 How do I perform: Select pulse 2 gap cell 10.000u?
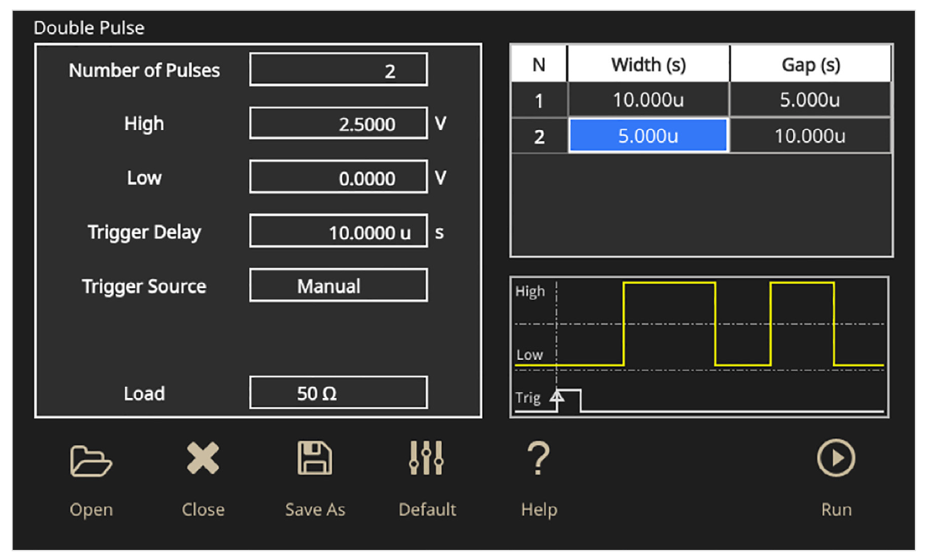pos(810,136)
